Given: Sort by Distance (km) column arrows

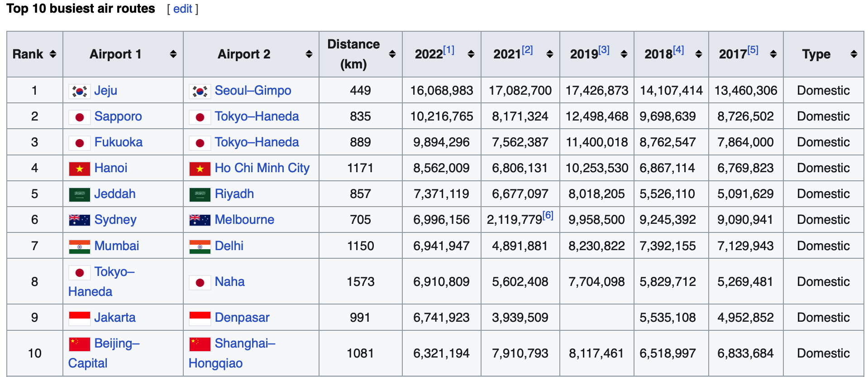Looking at the screenshot, I should point(392,54).
